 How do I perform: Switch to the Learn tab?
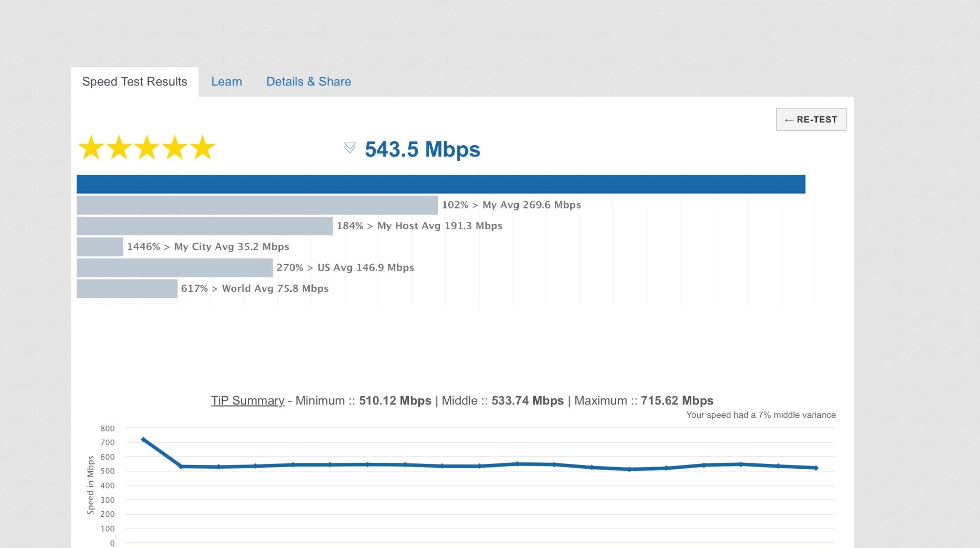(x=226, y=81)
